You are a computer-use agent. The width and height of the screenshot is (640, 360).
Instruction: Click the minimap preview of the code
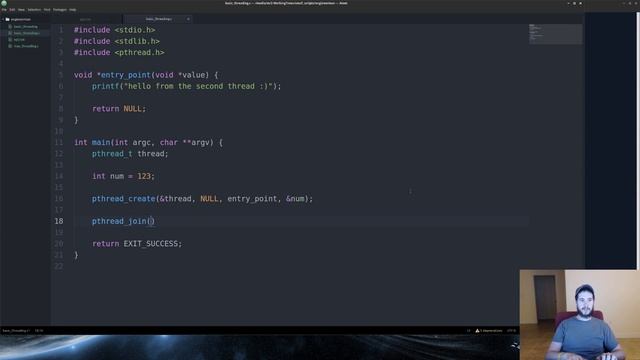[x=555, y=33]
